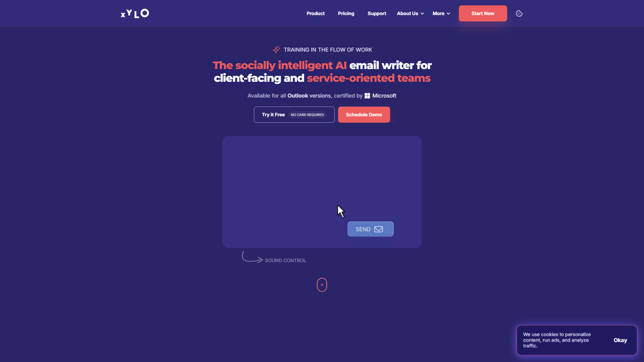Click the Support navigation link
This screenshot has height=362, width=644.
(x=376, y=13)
